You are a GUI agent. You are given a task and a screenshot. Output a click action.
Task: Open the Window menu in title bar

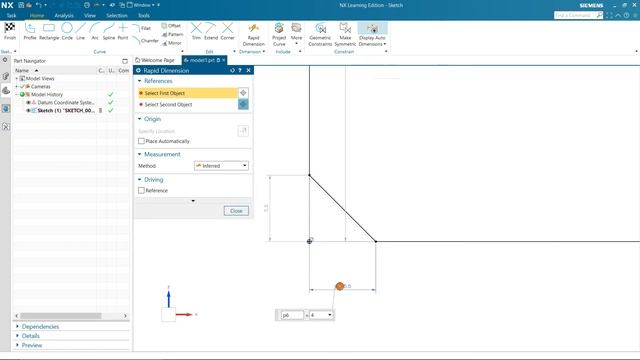pos(142,5)
